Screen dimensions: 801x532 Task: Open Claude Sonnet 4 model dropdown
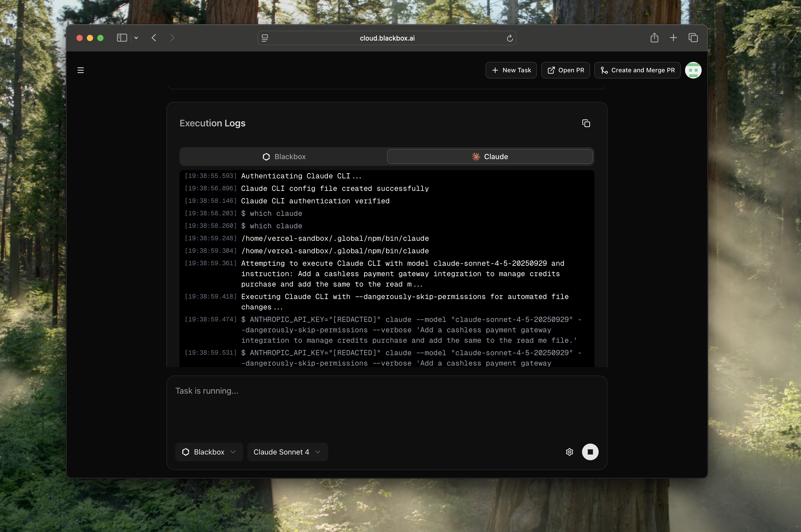click(287, 452)
